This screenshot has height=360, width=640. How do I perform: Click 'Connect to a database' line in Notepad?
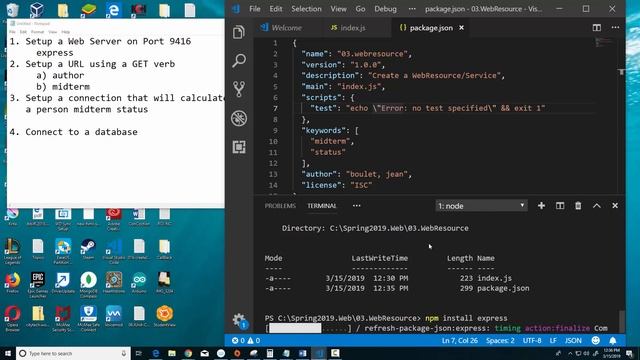click(x=81, y=132)
